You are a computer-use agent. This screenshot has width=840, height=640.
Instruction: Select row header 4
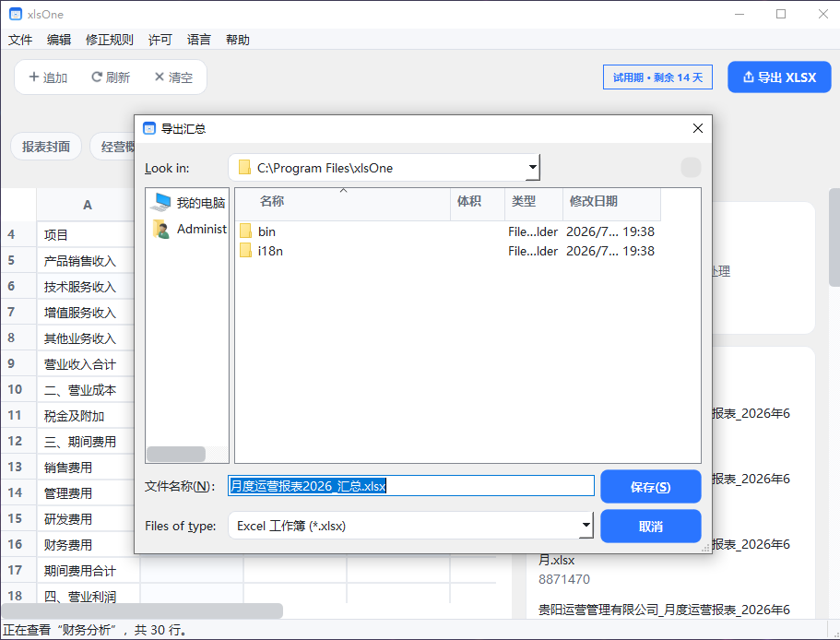click(18, 234)
